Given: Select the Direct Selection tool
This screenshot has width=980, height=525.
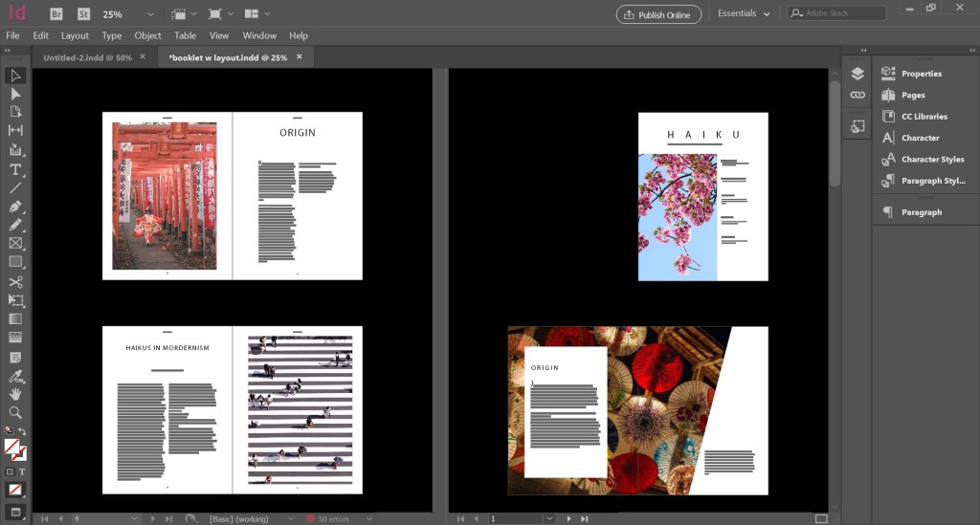Looking at the screenshot, I should tap(15, 94).
